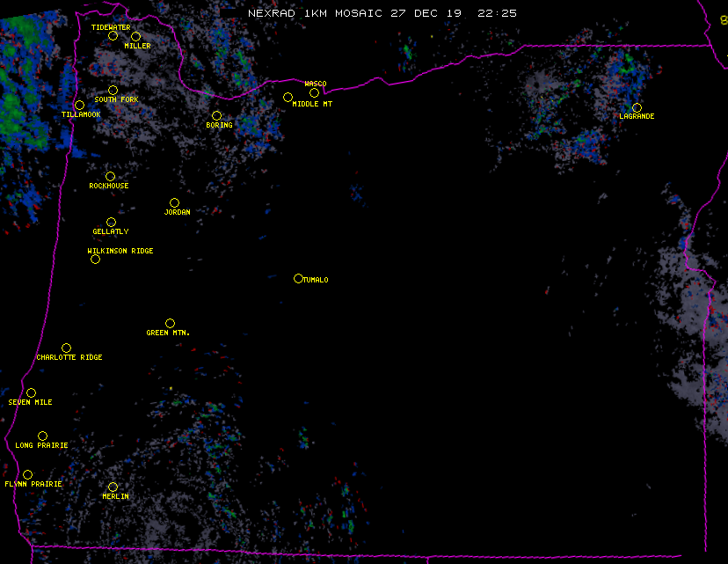Click the Tidewater station circle marker
This screenshot has height=564, width=728.
(x=113, y=36)
